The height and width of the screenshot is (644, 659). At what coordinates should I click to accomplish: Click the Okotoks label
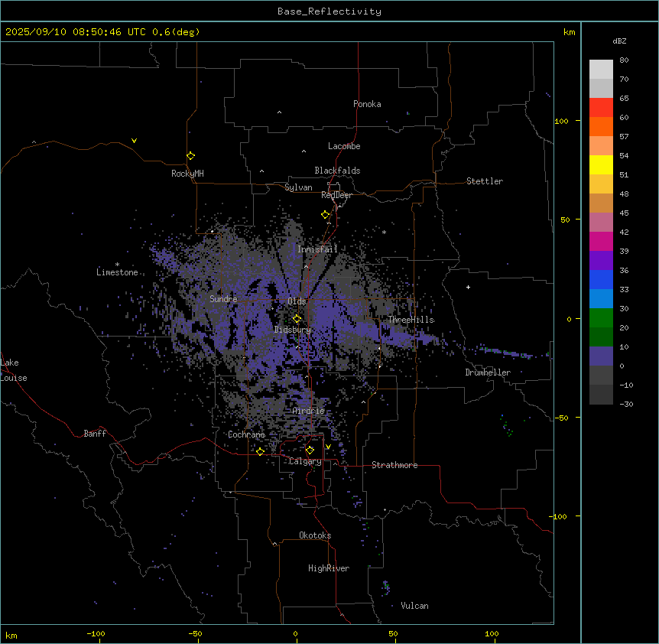(x=315, y=535)
